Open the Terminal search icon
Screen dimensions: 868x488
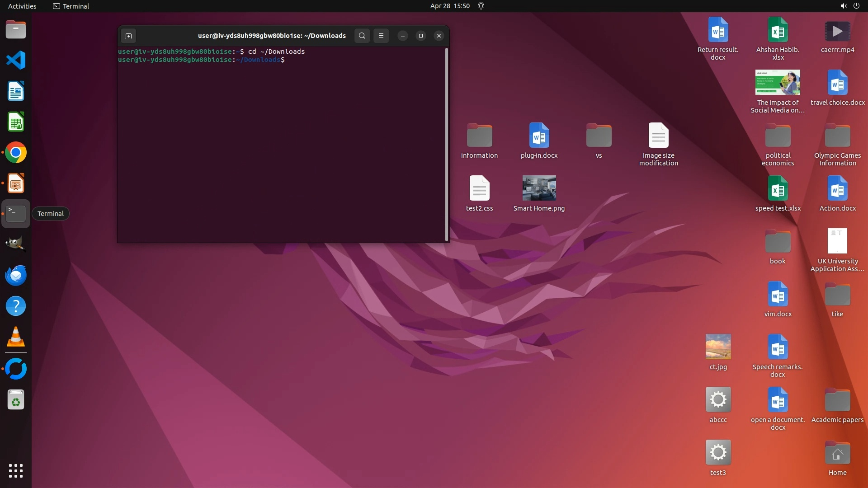[362, 36]
